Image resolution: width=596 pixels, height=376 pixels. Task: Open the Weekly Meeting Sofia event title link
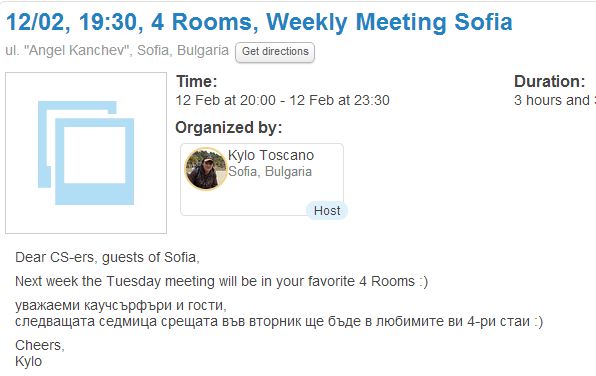tap(259, 22)
